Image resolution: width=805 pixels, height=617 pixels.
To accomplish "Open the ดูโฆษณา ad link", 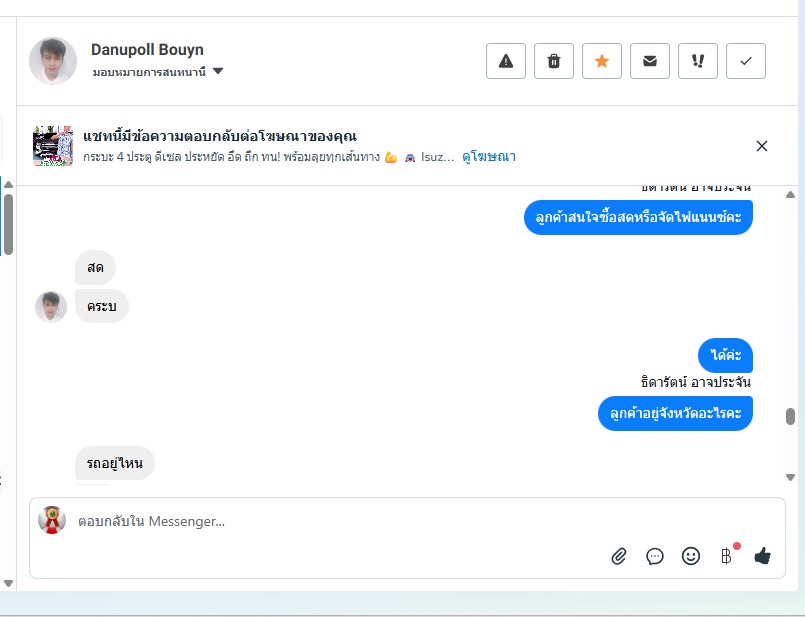I will 489,157.
